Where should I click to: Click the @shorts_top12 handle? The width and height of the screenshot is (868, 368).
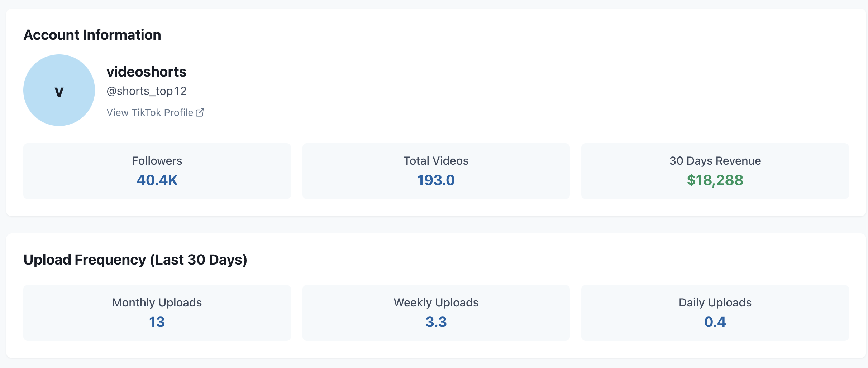coord(147,91)
